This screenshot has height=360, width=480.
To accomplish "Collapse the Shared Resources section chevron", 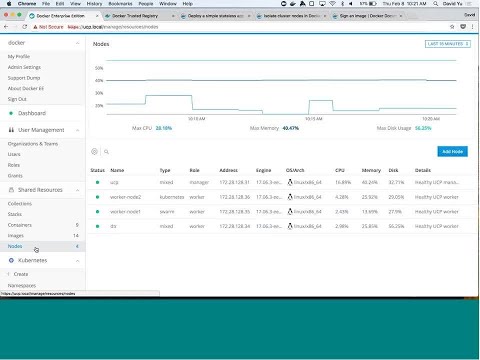I will pos(77,190).
